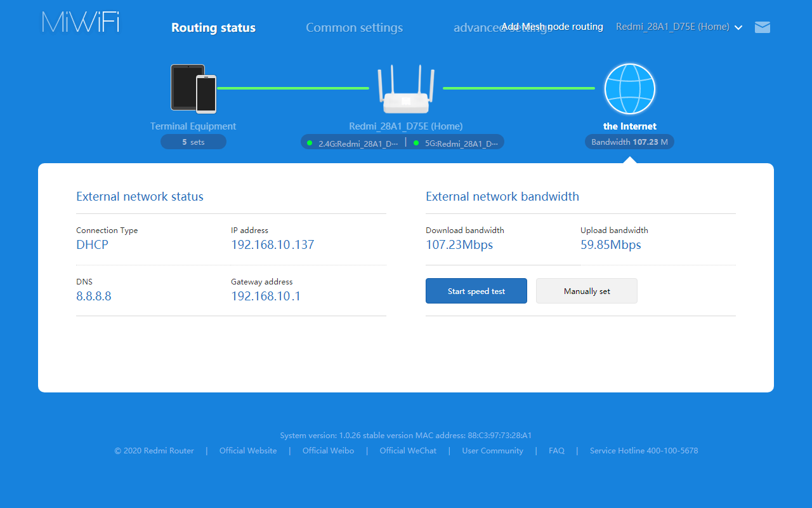This screenshot has height=508, width=812.
Task: Click the DNS value 8.8.8.8
Action: coord(94,296)
